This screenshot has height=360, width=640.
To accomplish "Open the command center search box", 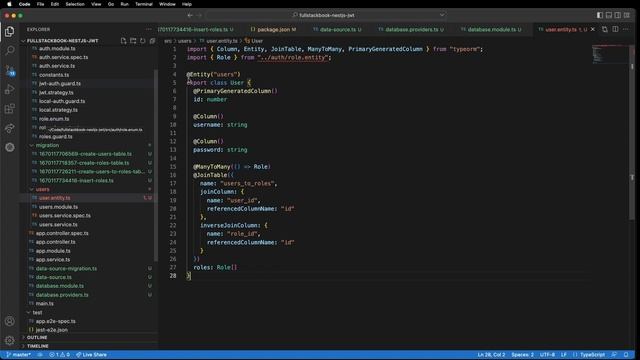I will point(327,15).
